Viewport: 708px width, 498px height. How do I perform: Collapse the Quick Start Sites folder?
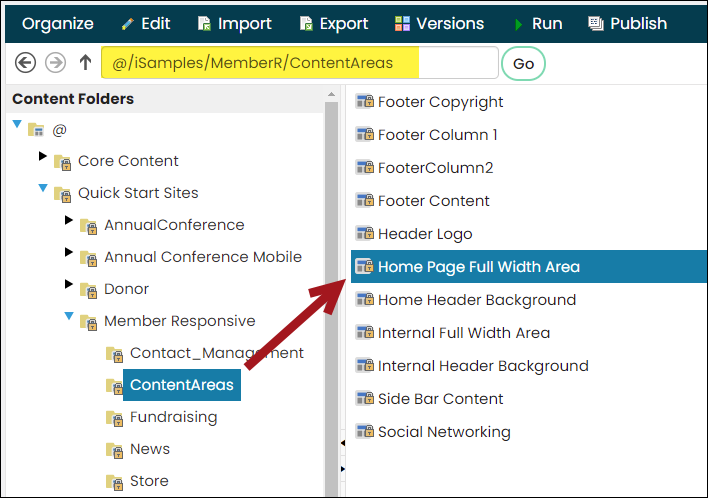[43, 188]
